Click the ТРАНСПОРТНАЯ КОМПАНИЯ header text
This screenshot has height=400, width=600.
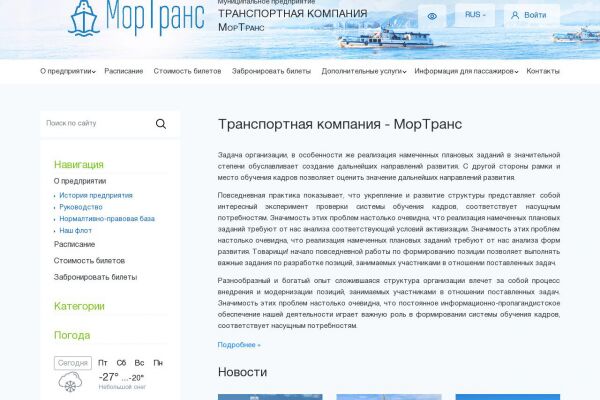(293, 13)
